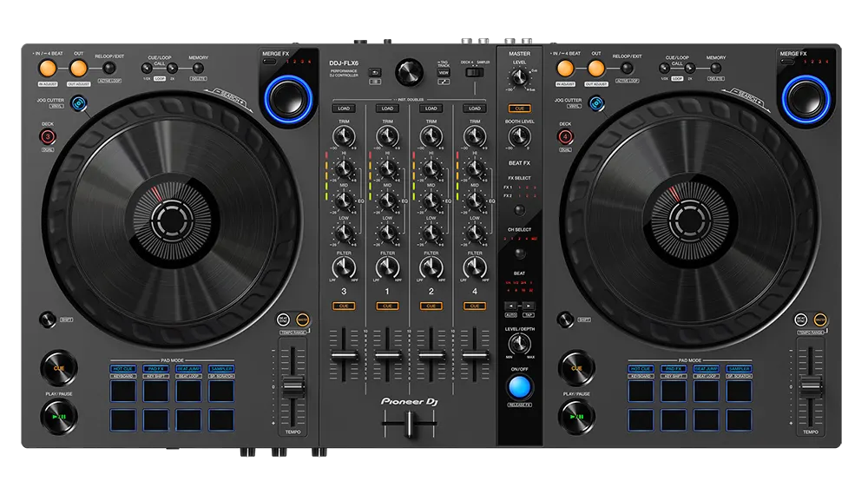Image resolution: width=868 pixels, height=494 pixels.
Task: Click left deck PLAY/PAUSE button
Action: coord(59,417)
